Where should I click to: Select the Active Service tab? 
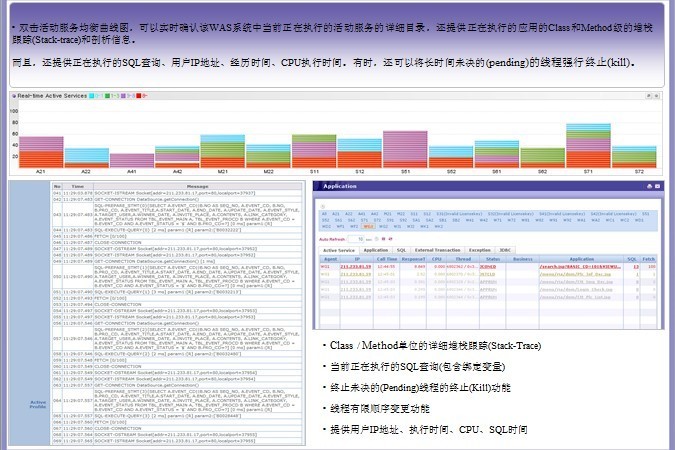[338, 250]
